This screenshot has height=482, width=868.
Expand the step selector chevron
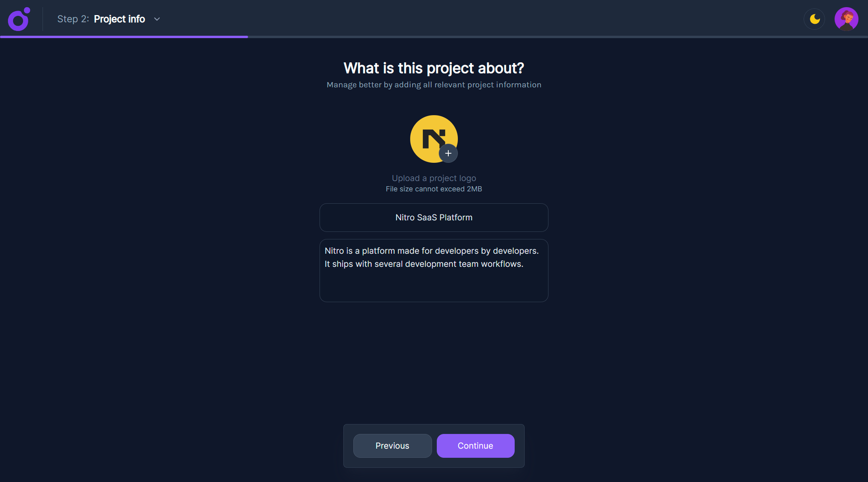pos(157,19)
